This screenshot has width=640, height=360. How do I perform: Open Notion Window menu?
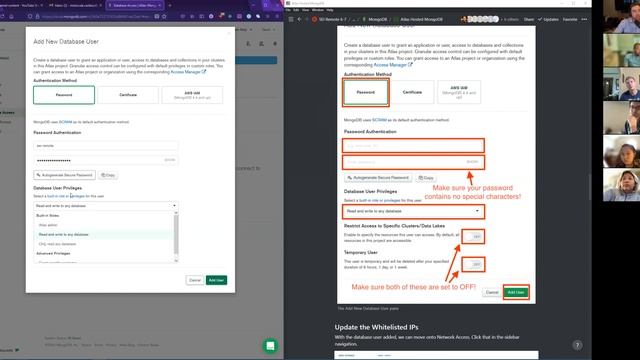coord(318,10)
